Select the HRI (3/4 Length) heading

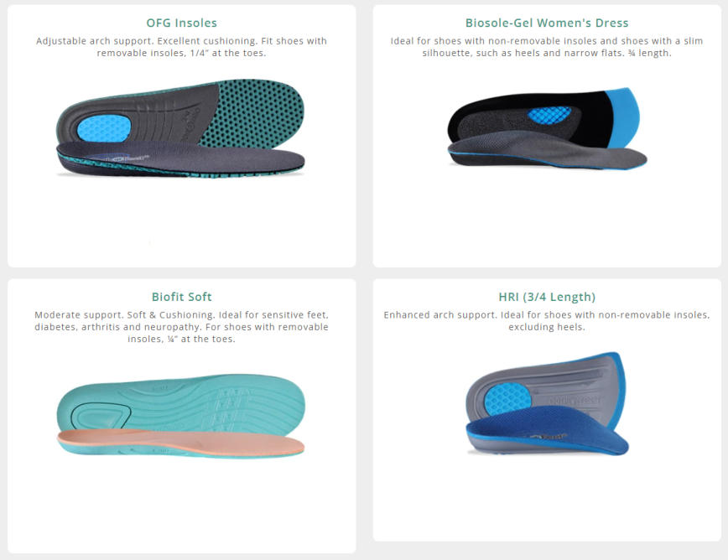pos(547,297)
